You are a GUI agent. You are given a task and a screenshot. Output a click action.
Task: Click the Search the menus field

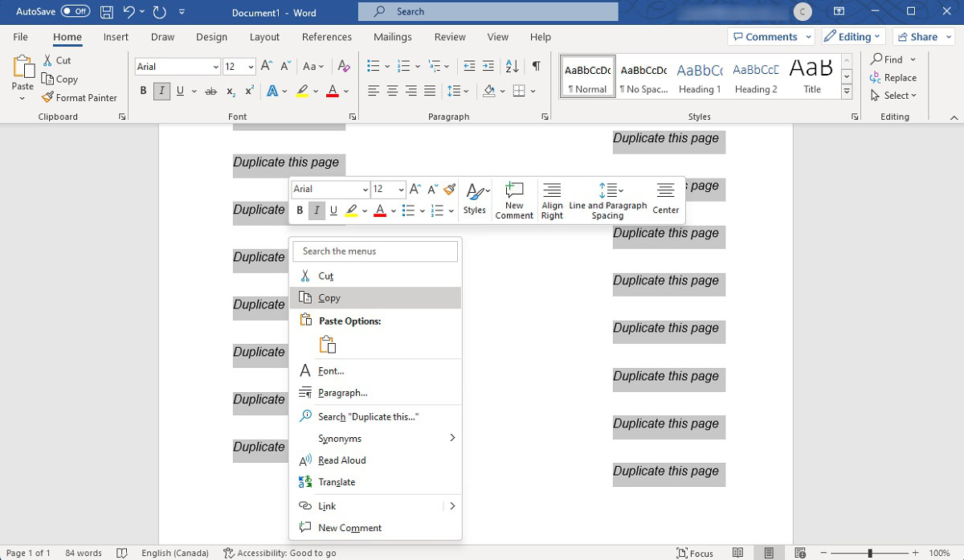click(x=375, y=251)
